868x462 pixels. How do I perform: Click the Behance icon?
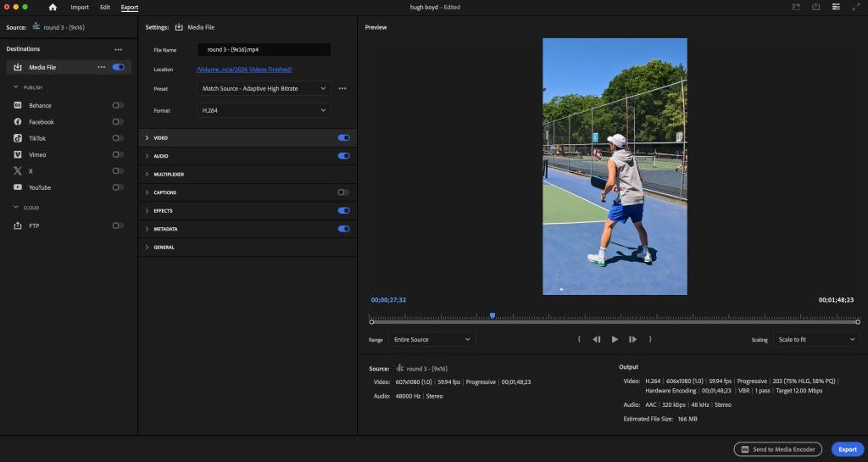[x=18, y=105]
